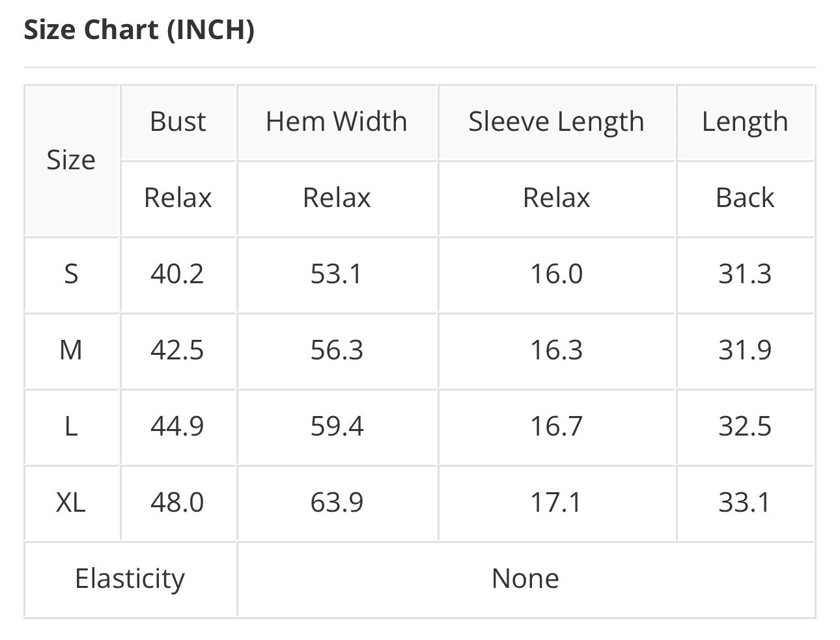Click back length value 33.1
The image size is (840, 640).
pos(745,502)
